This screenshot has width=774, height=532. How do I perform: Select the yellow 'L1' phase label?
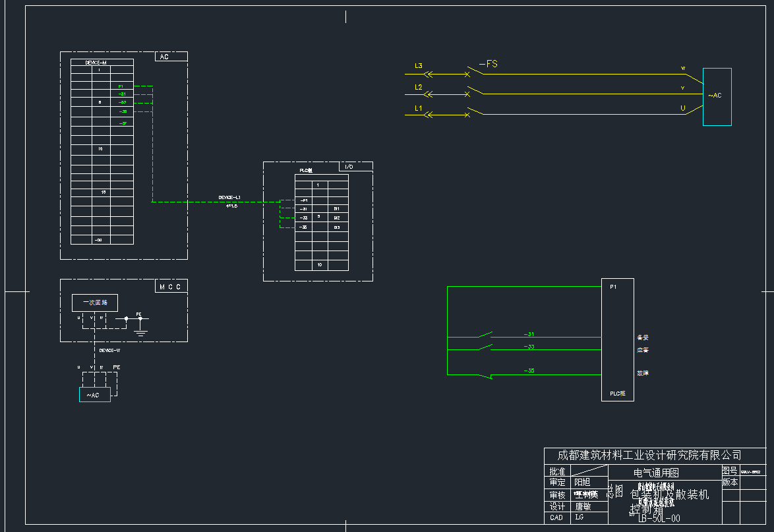tap(419, 108)
